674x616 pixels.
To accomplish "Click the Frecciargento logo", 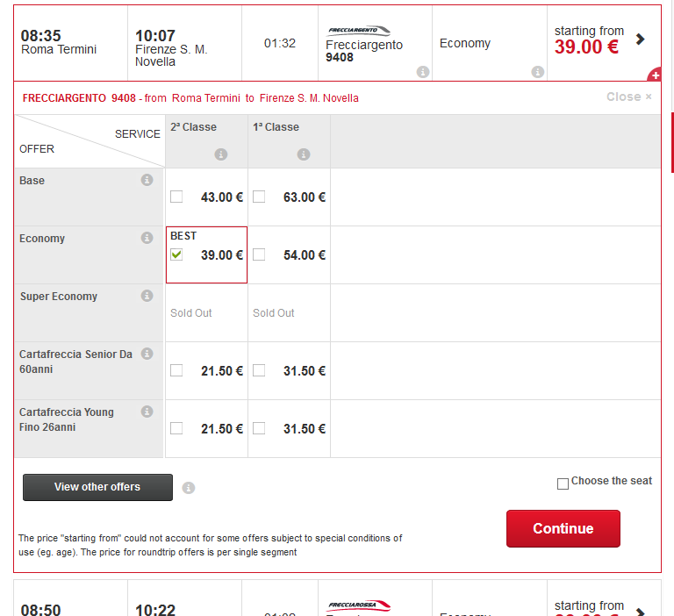I will point(359,31).
